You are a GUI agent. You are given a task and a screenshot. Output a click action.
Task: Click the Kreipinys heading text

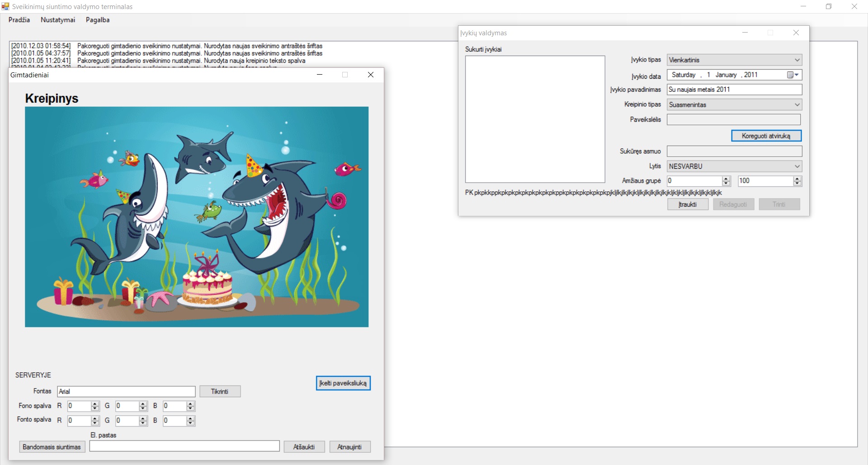coord(52,98)
